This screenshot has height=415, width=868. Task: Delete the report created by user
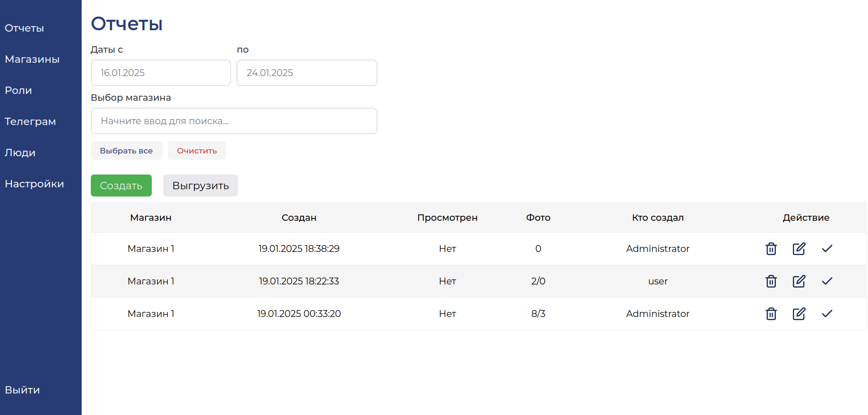[771, 281]
